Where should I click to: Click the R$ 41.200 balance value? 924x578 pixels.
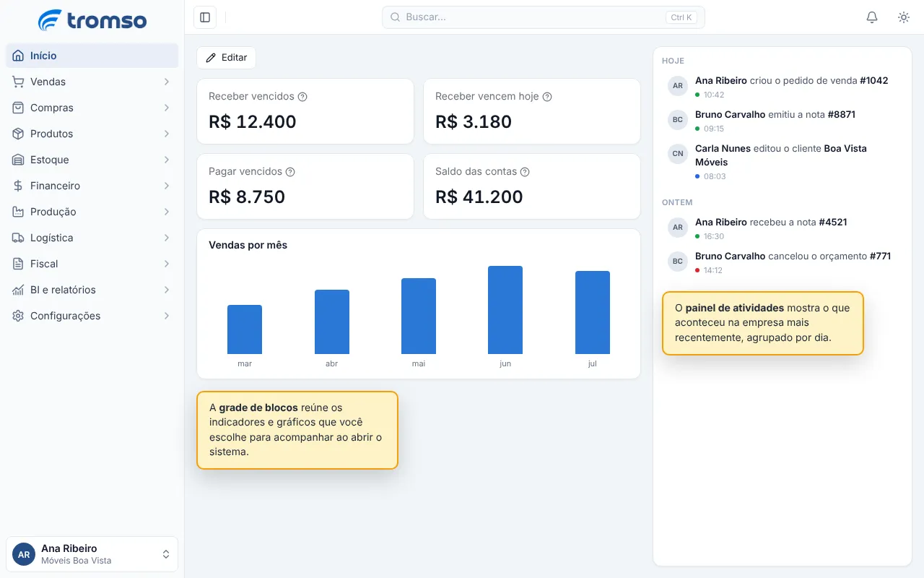click(479, 197)
